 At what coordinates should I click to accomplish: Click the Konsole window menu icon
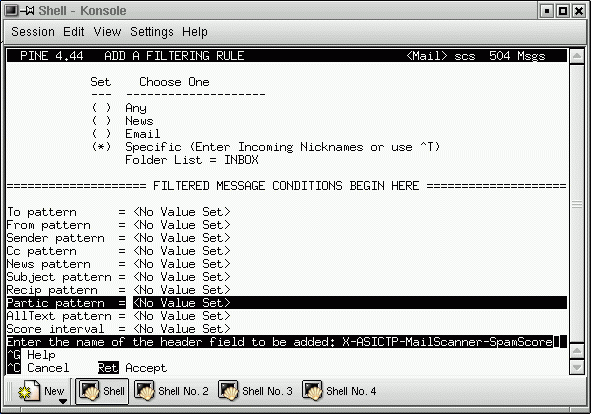11,11
